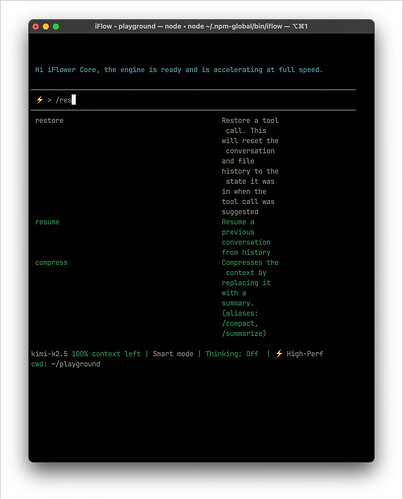Click the iFlow window title bar text
403x499 pixels.
click(x=201, y=26)
